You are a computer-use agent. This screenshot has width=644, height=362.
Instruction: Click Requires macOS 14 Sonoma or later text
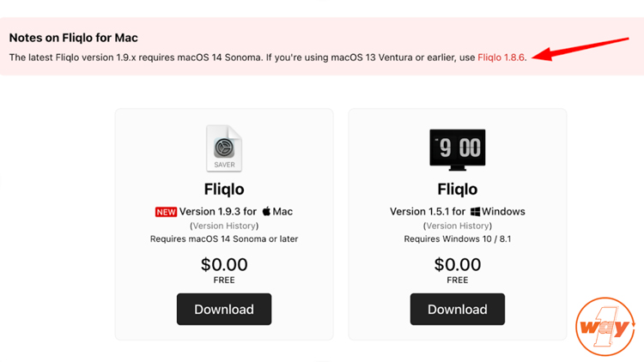[224, 238]
